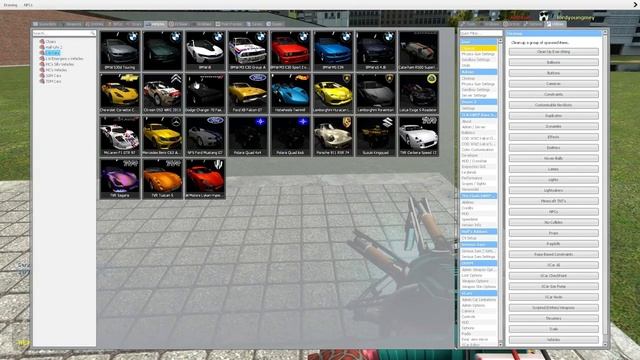
Task: Open Color Customization settings
Action: [478, 150]
